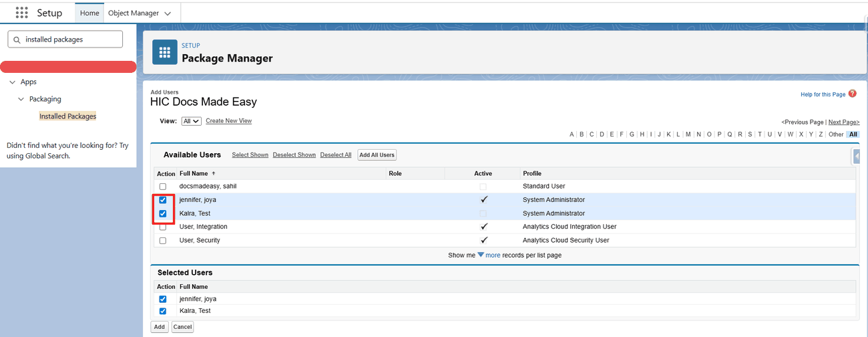
Task: Click the red Help question mark icon
Action: click(x=853, y=94)
